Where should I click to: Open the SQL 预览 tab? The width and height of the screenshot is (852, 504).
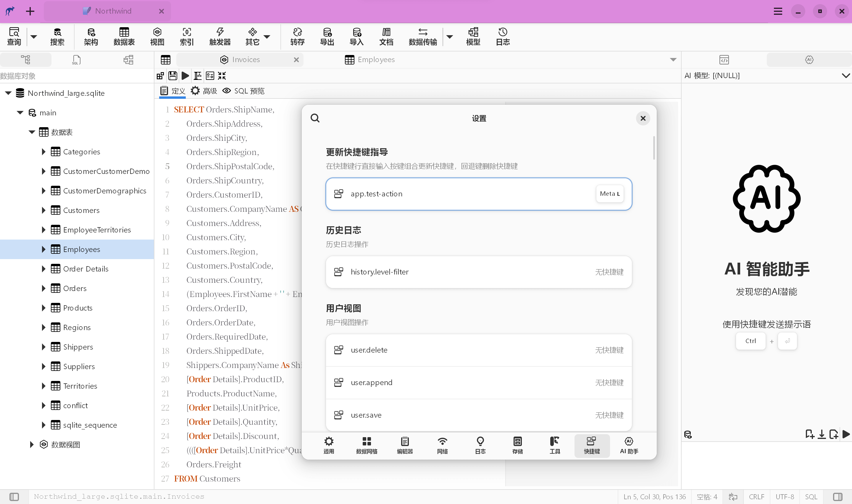[244, 91]
